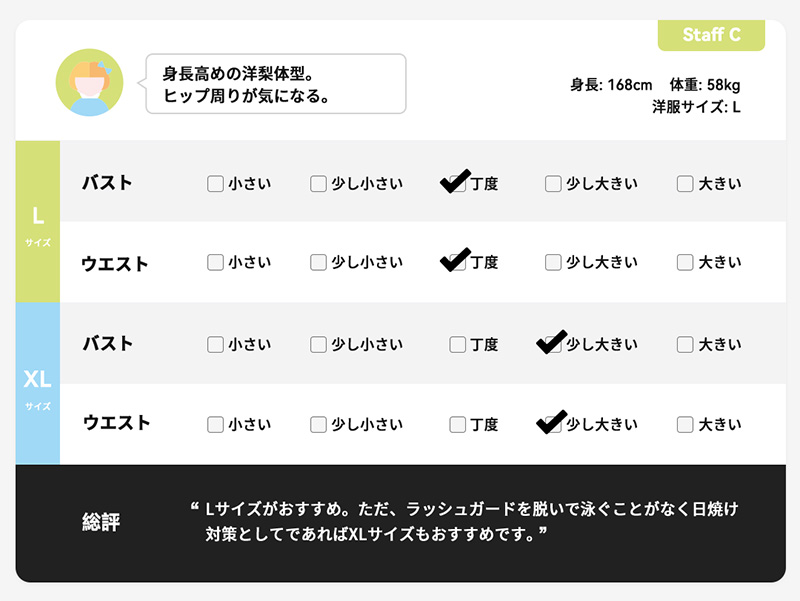Check 大きい for L size ウエスト

pyautogui.click(x=685, y=263)
